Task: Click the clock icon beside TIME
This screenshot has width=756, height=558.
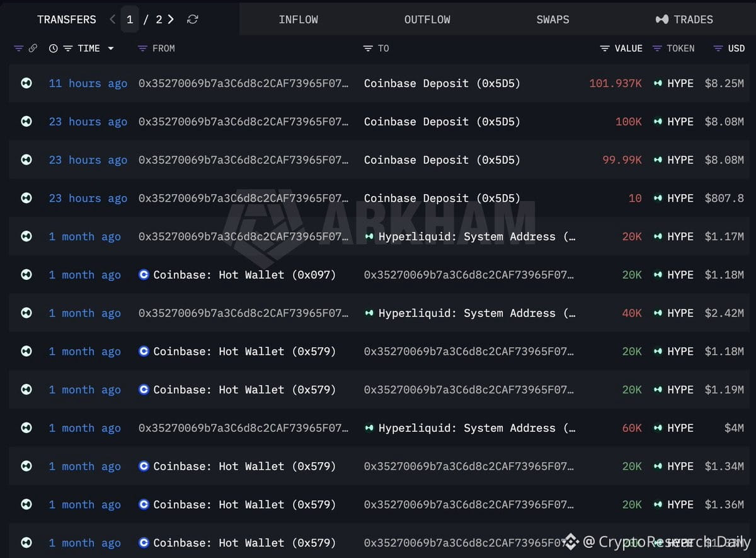Action: click(54, 49)
